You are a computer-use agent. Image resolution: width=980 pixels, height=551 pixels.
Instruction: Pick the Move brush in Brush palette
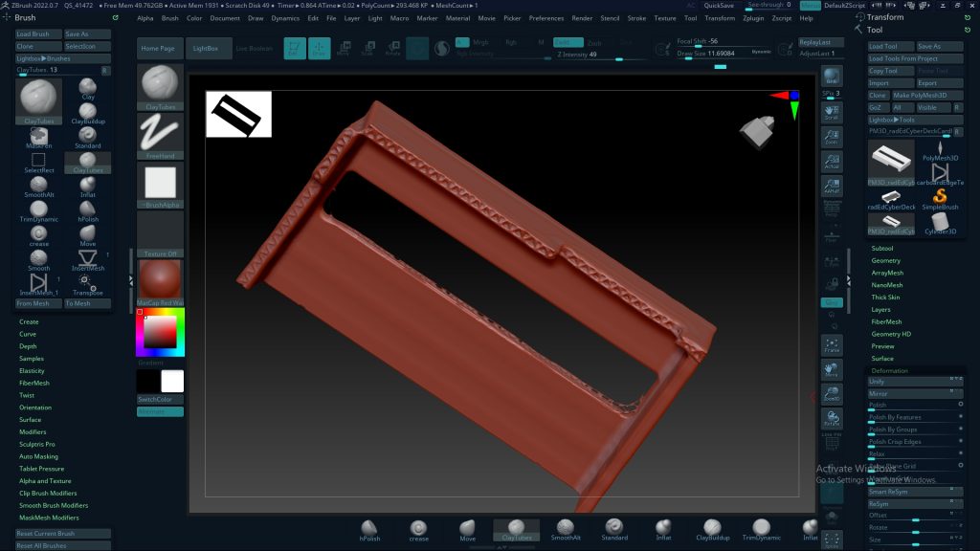[x=88, y=235]
